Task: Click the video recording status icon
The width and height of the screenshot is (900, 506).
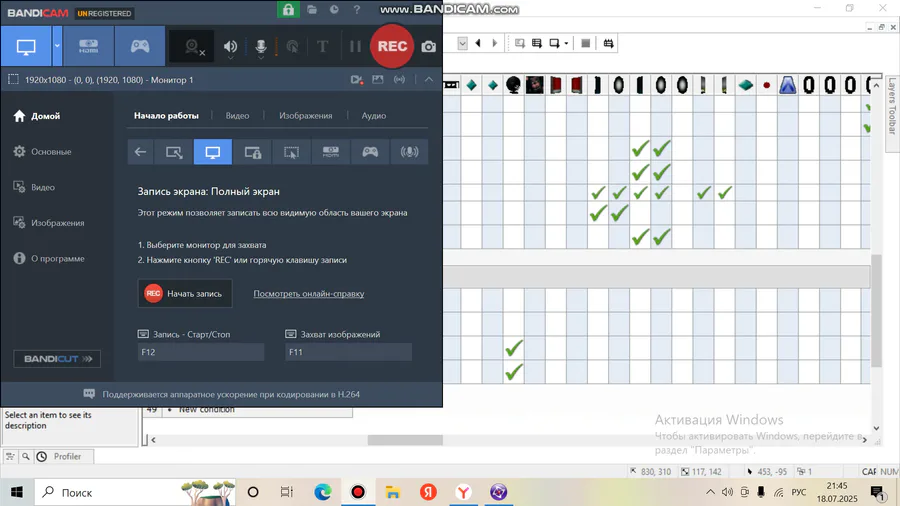Action: tap(356, 80)
